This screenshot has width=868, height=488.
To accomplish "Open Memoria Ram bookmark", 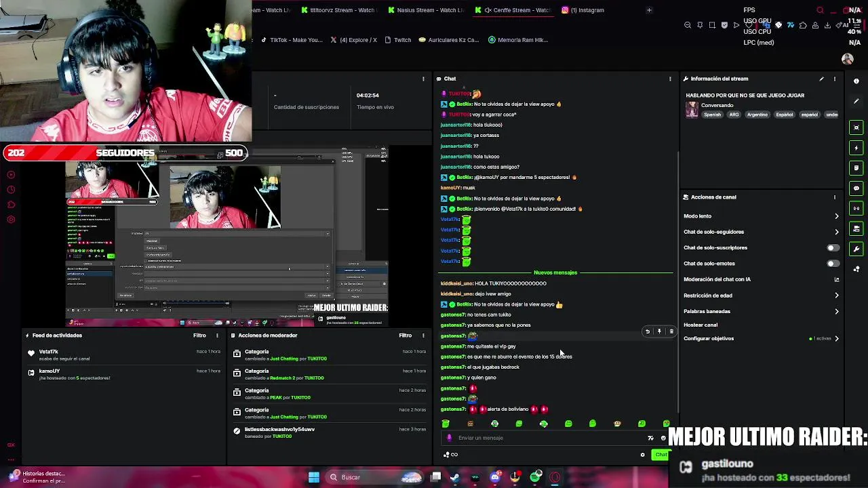I will point(518,40).
